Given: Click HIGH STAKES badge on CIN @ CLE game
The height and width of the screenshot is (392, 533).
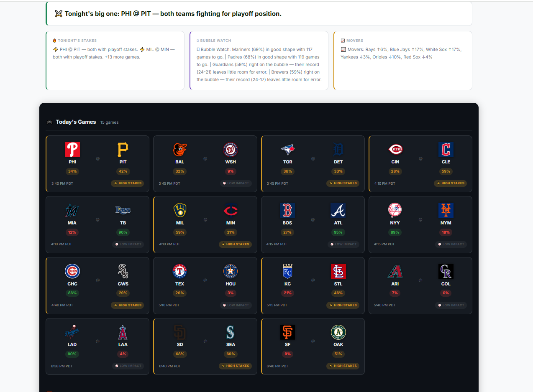Looking at the screenshot, I should pos(451,183).
